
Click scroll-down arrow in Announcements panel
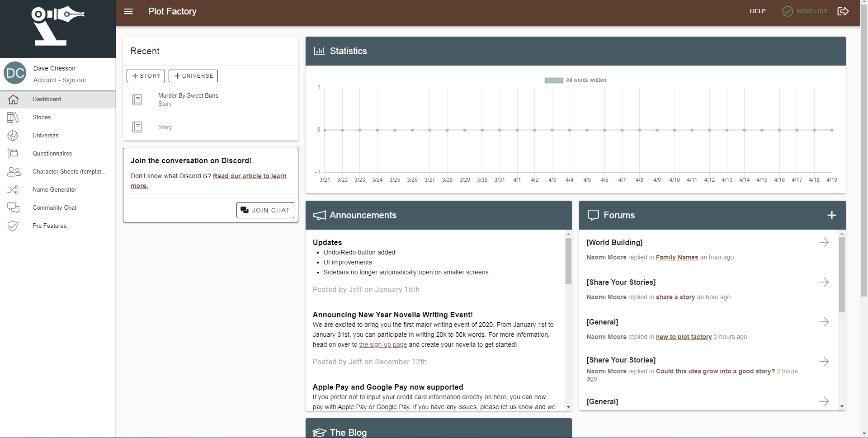(568, 407)
